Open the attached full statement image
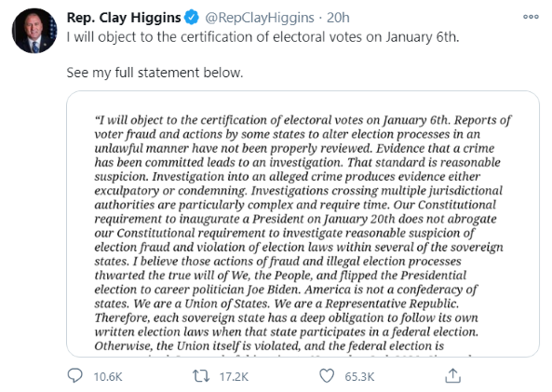The height and width of the screenshot is (392, 552). [x=303, y=224]
